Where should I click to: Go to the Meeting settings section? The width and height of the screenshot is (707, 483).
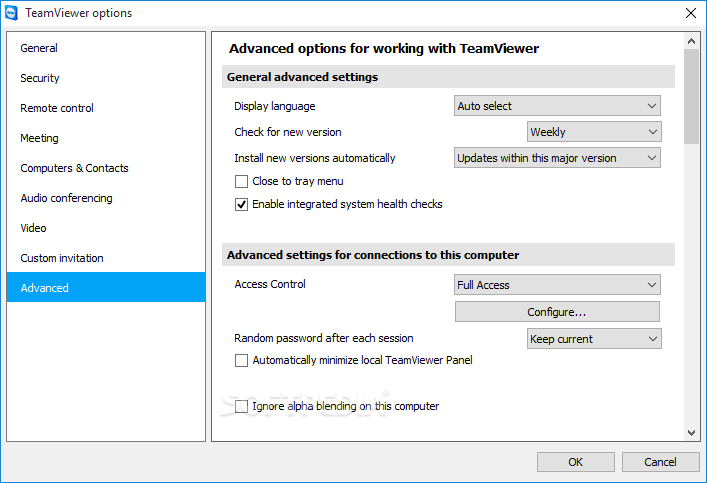pyautogui.click(x=106, y=138)
